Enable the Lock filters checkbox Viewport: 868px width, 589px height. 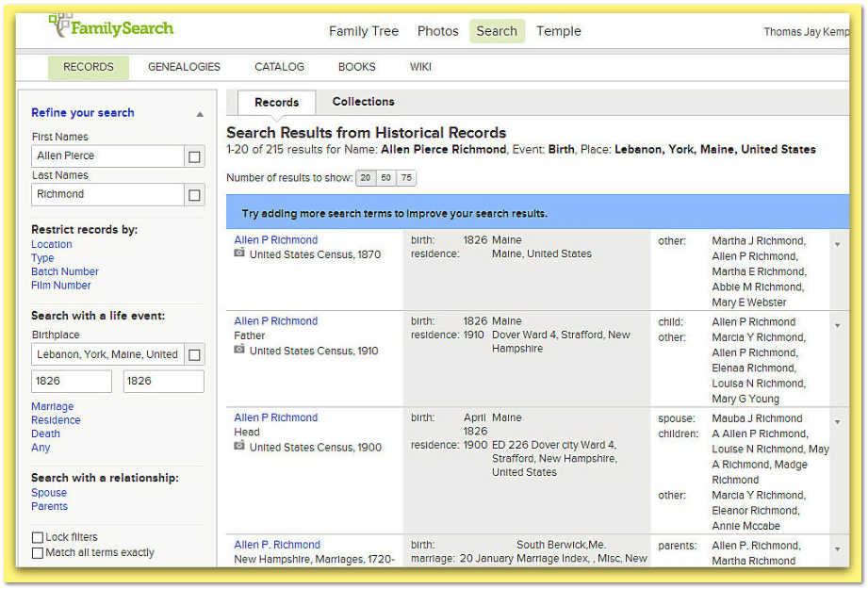pyautogui.click(x=38, y=537)
